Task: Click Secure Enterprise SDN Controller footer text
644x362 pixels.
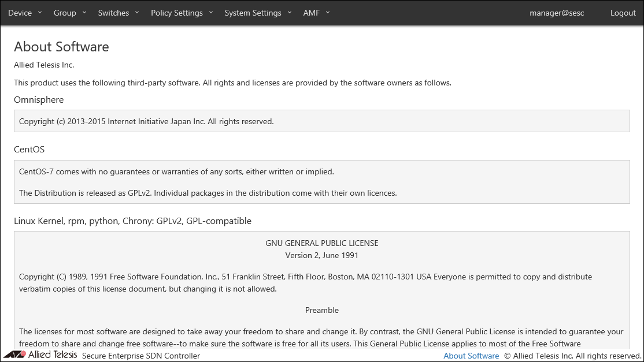Action: click(x=140, y=356)
